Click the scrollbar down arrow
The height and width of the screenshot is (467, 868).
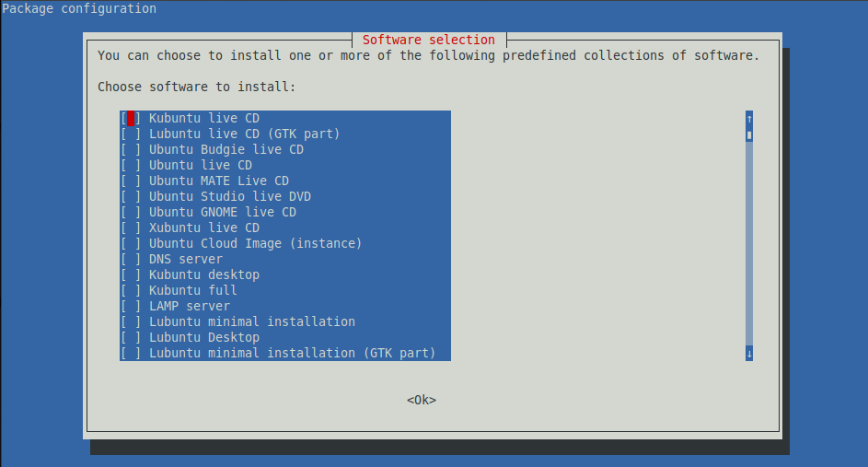click(x=749, y=354)
